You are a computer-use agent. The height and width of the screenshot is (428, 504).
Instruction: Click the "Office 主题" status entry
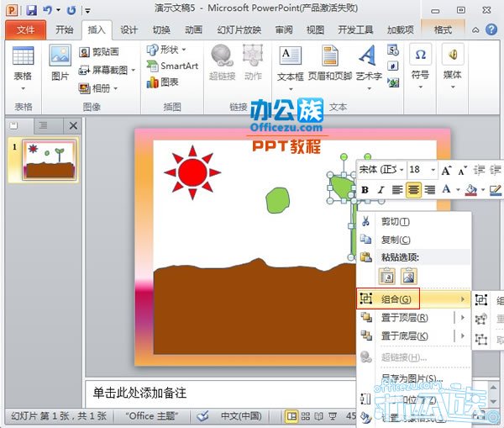click(151, 416)
